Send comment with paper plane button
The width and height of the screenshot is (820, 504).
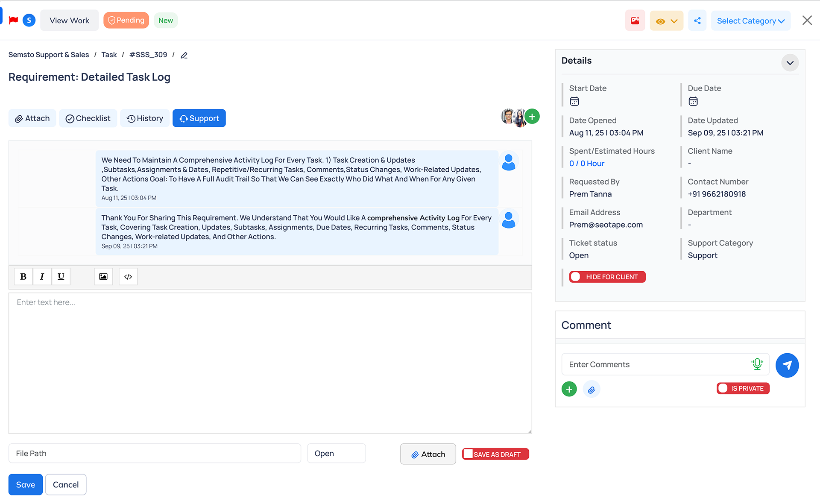(x=787, y=365)
